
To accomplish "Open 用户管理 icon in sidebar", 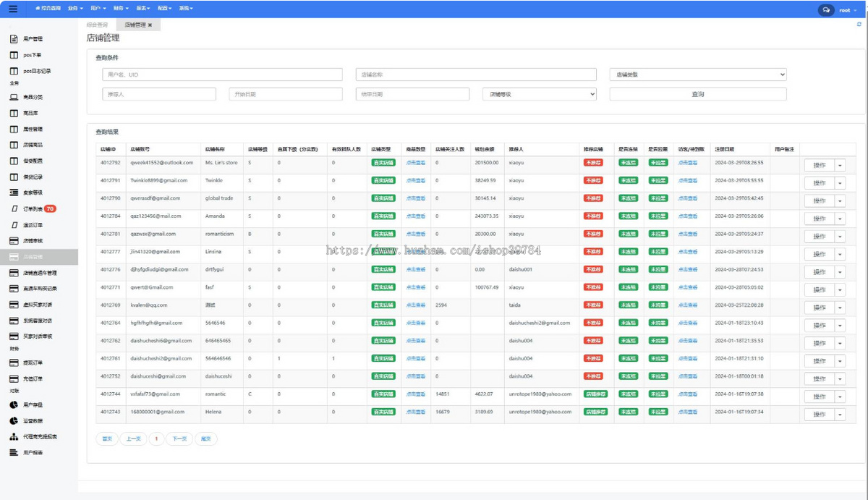I will (14, 39).
